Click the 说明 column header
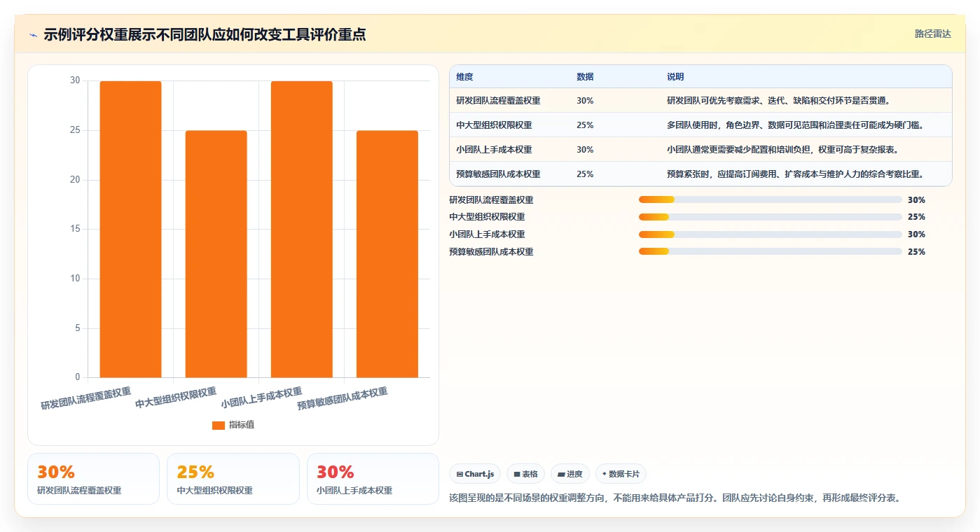The height and width of the screenshot is (532, 980). point(675,77)
